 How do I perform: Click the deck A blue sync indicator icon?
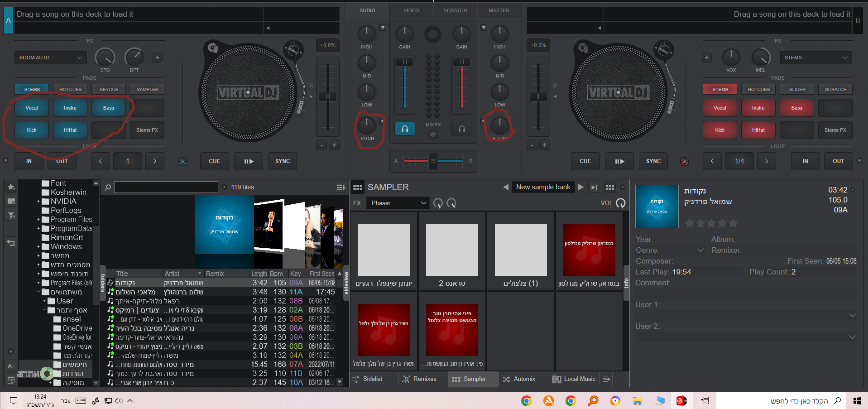(x=182, y=161)
